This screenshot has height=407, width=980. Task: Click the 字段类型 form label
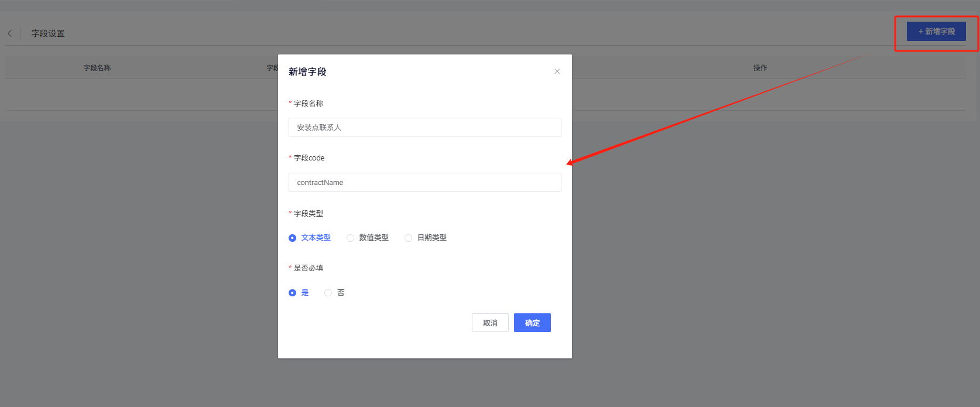(x=309, y=214)
